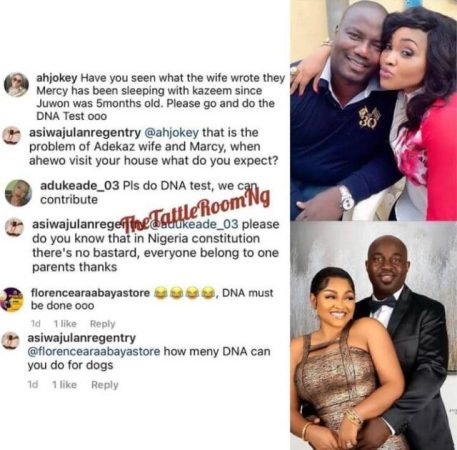Reply to florencearaabayastore's DNA comment

[102, 324]
